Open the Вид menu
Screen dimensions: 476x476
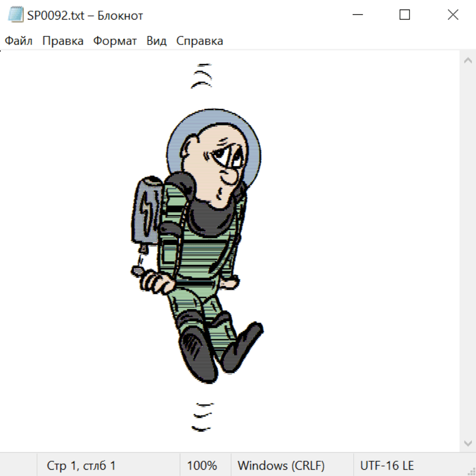tap(156, 41)
